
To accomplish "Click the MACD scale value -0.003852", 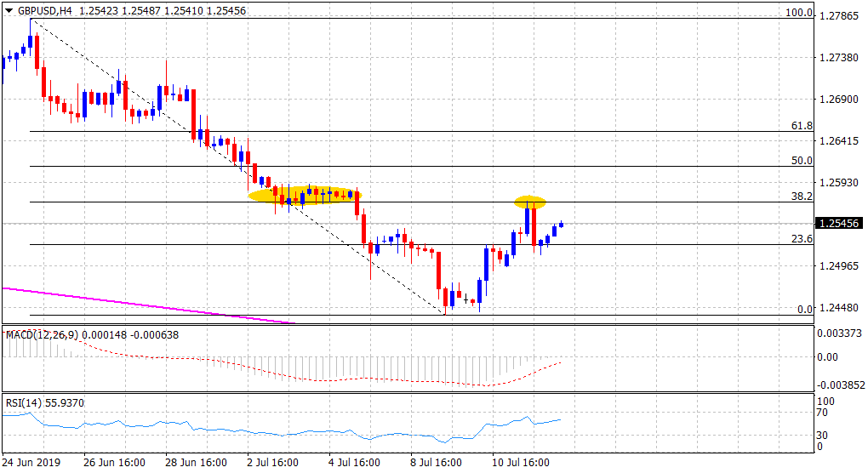I will click(839, 385).
